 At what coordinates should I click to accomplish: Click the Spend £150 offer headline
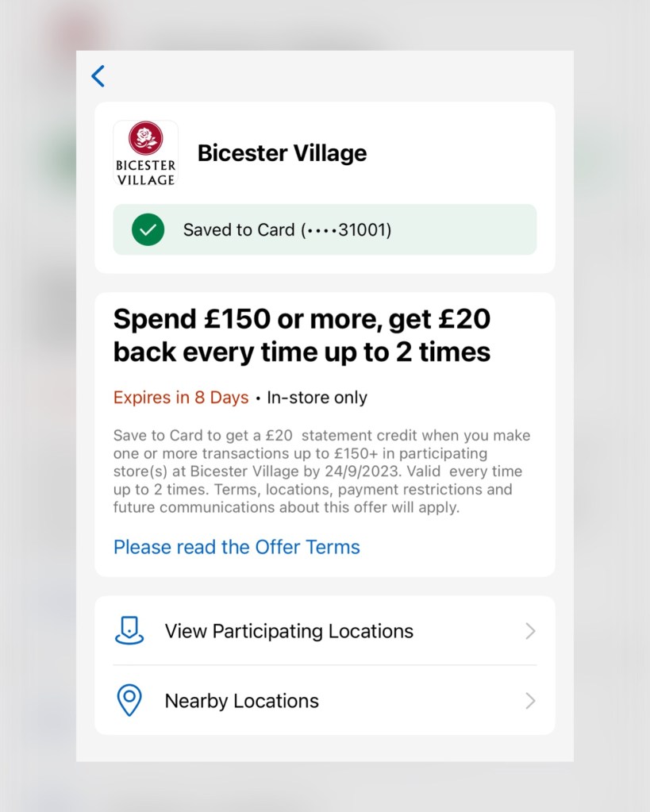click(x=302, y=335)
